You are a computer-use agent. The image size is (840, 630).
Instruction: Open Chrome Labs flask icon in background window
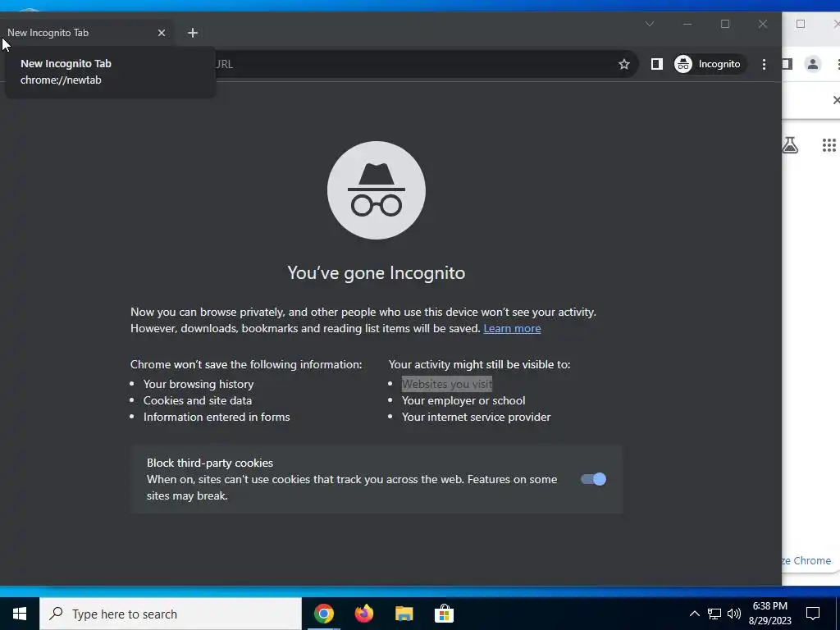790,144
